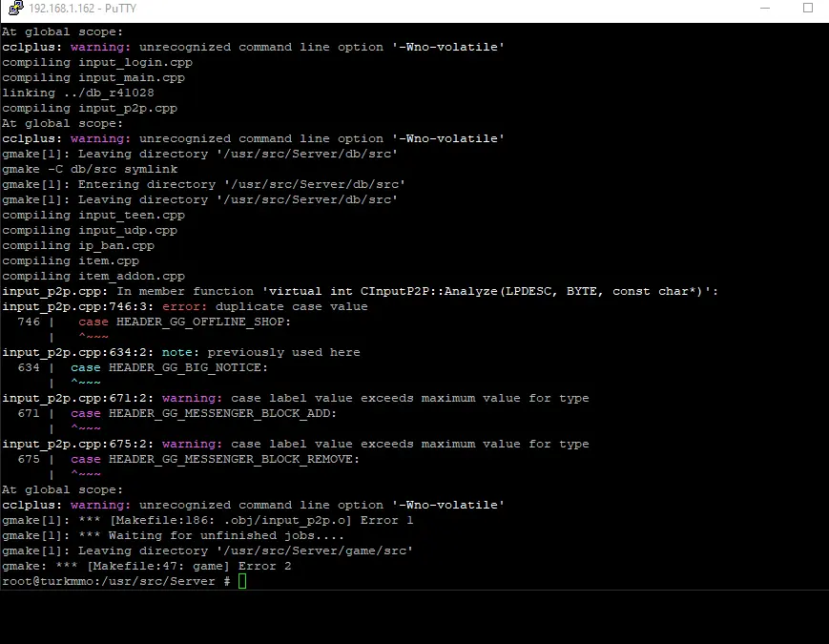The width and height of the screenshot is (829, 644).
Task: Click the 'gmake -C db/src symlink' line
Action: [93, 169]
